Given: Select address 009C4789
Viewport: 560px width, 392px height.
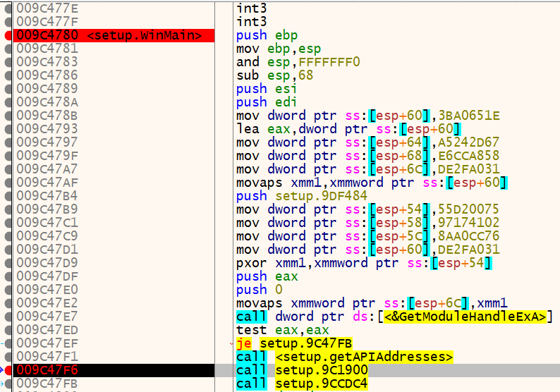Looking at the screenshot, I should [x=47, y=89].
